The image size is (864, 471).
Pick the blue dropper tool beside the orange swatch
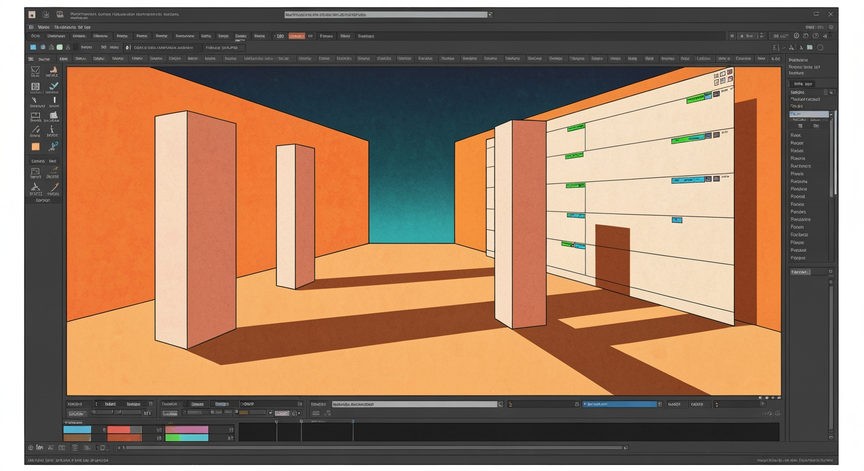53,146
